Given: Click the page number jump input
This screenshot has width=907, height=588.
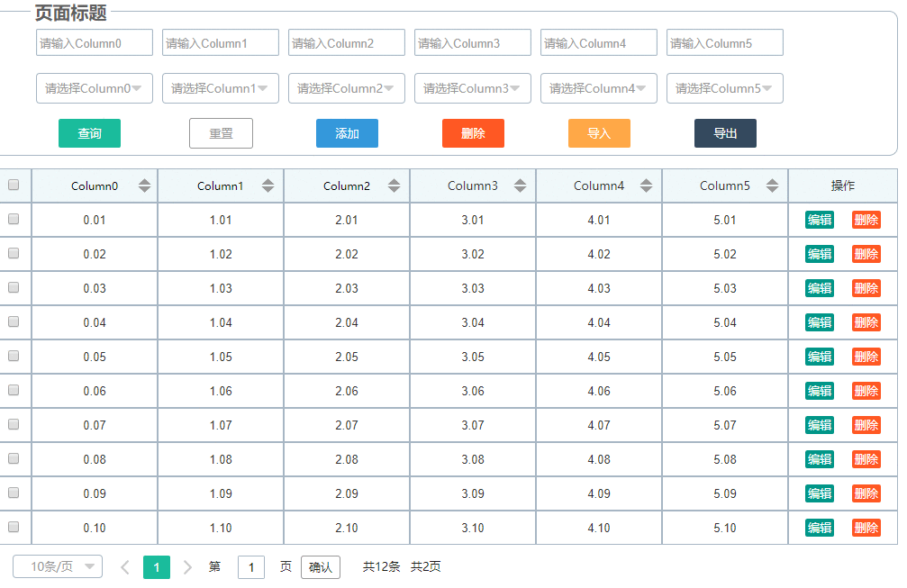Looking at the screenshot, I should 251,567.
